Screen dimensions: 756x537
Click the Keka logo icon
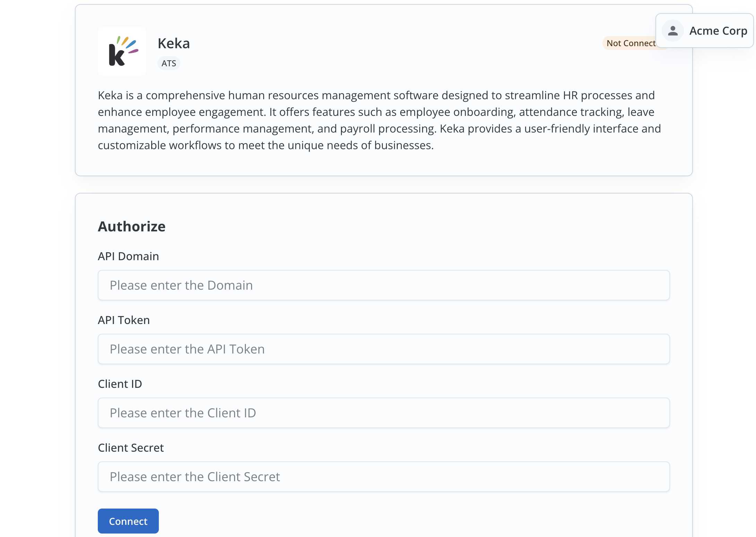(x=122, y=51)
